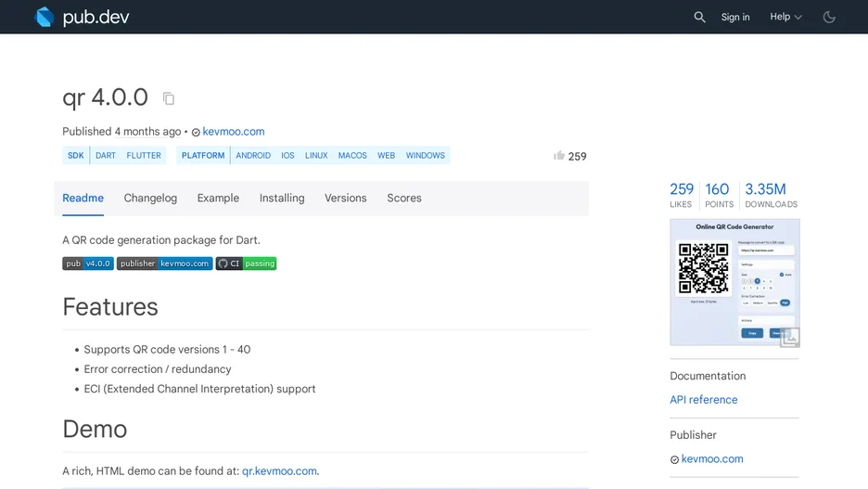The height and width of the screenshot is (489, 868).
Task: Open the Help dropdown menu
Action: pos(785,17)
